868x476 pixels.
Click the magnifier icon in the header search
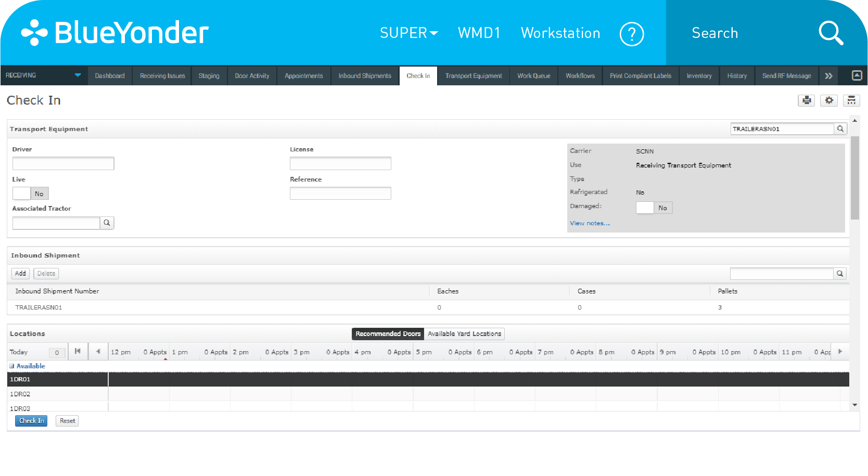[x=831, y=33]
